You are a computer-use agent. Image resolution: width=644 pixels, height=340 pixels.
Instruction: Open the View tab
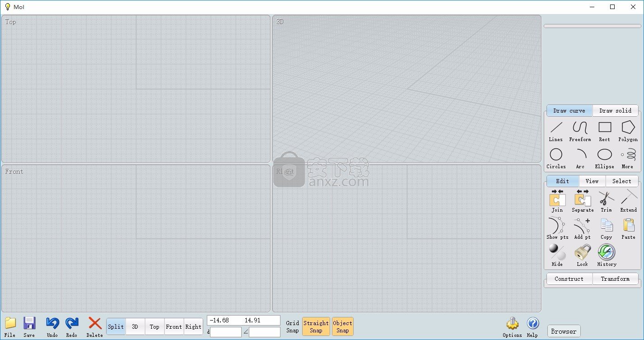(592, 181)
